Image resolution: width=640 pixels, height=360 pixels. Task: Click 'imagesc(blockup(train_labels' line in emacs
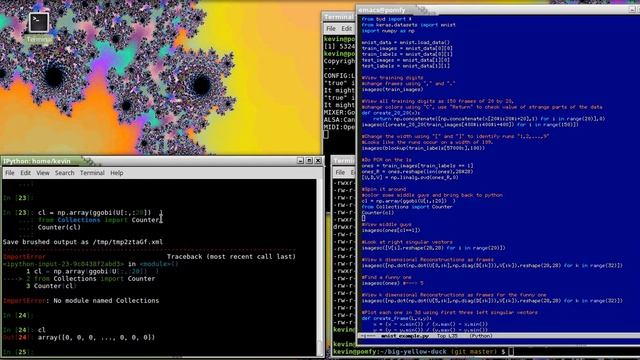[423, 148]
